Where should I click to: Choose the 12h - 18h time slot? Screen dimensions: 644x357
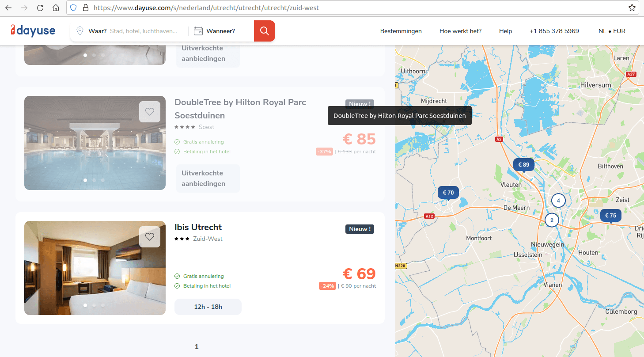[208, 307]
